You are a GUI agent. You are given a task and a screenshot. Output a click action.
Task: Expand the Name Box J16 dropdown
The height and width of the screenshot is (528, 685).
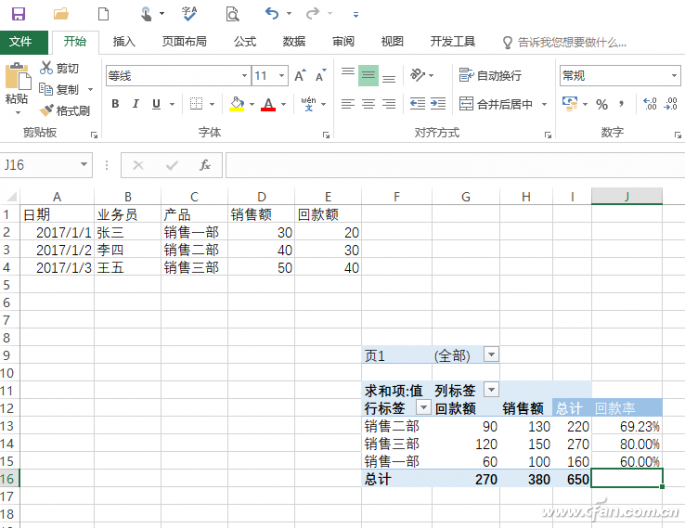point(83,165)
